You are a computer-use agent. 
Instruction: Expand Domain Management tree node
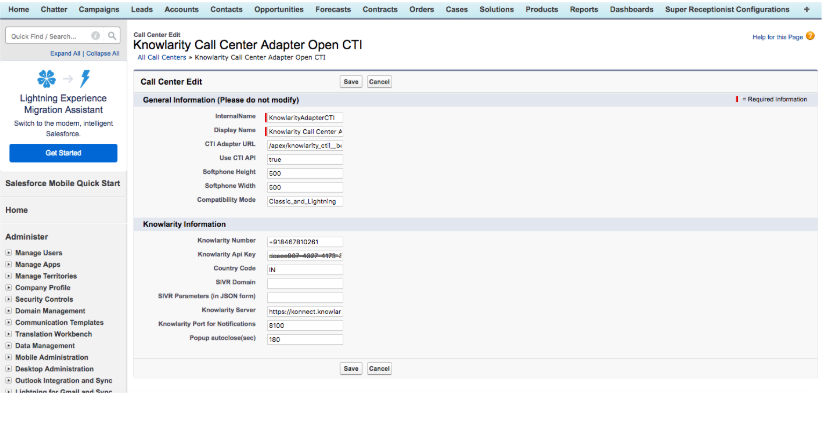pyautogui.click(x=8, y=311)
